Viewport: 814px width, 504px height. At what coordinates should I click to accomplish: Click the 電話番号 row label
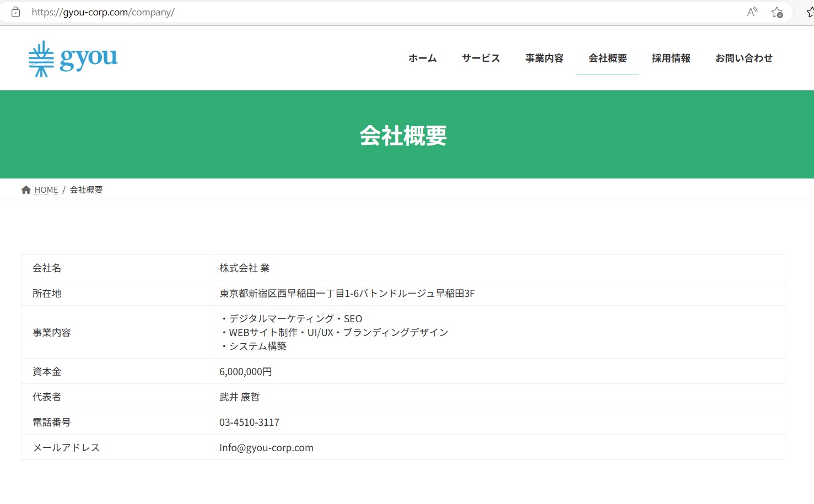(52, 422)
